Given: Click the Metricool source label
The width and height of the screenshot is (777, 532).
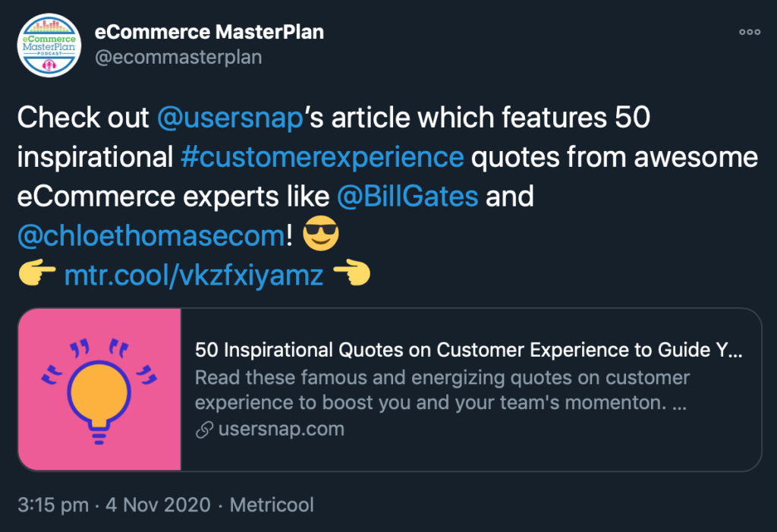Looking at the screenshot, I should click(x=272, y=505).
